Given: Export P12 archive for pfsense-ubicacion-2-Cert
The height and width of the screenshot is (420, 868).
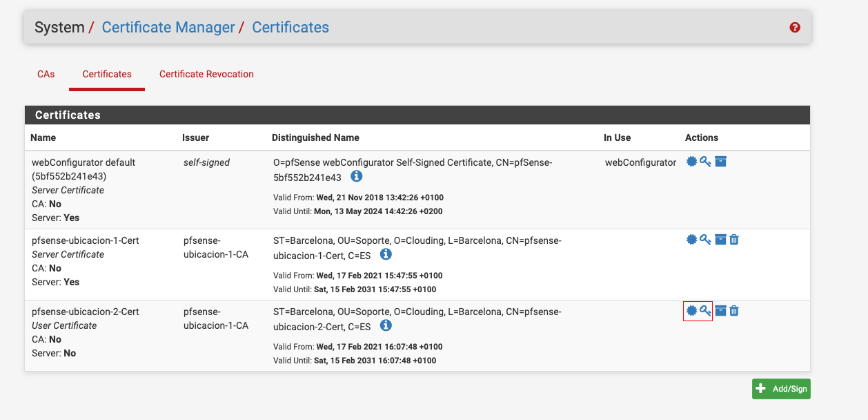Looking at the screenshot, I should (x=720, y=311).
